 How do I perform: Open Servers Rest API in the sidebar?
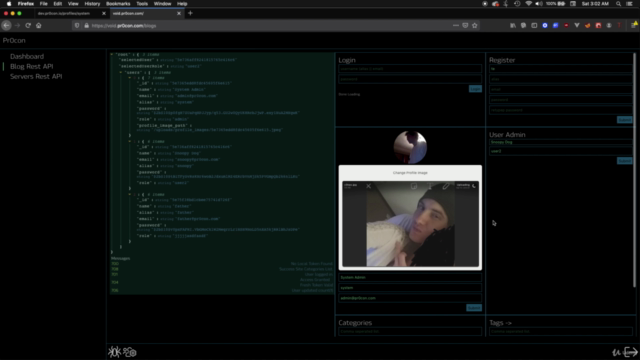[36, 76]
